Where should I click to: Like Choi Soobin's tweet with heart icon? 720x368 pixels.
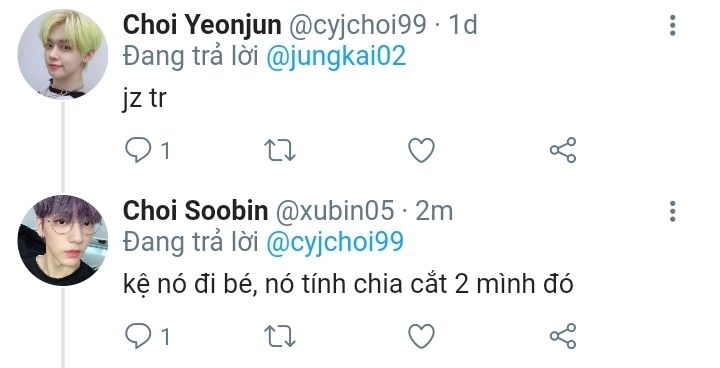point(422,336)
